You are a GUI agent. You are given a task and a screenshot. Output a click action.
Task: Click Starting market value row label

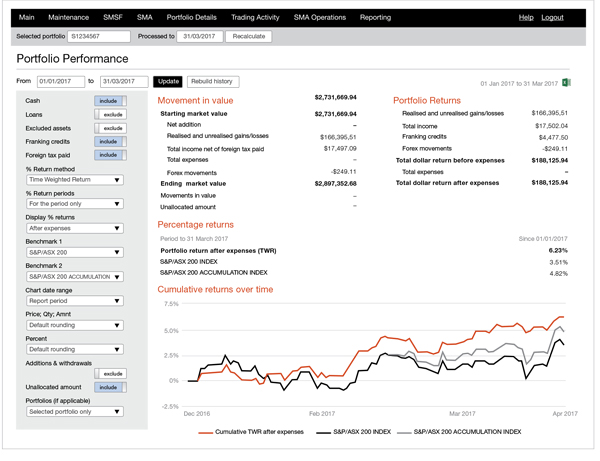[194, 114]
